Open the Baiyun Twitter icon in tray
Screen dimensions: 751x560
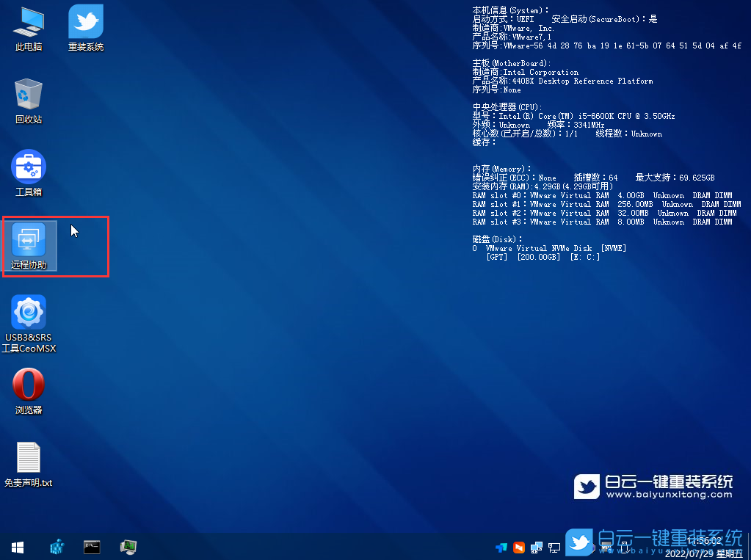579,546
